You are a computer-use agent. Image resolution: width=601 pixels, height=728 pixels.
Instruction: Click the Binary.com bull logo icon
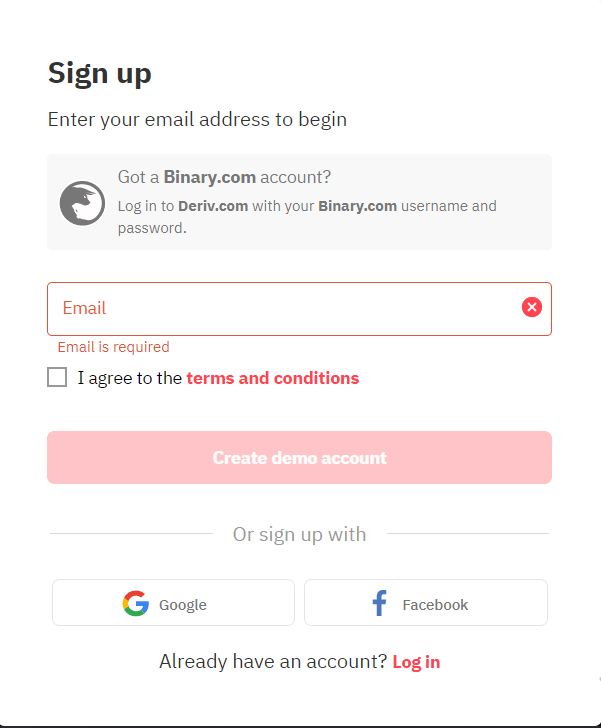(x=82, y=203)
